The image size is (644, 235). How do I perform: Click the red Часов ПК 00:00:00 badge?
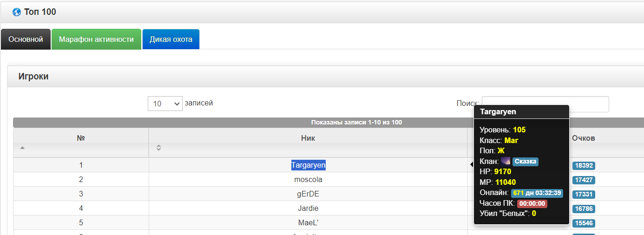pyautogui.click(x=532, y=203)
